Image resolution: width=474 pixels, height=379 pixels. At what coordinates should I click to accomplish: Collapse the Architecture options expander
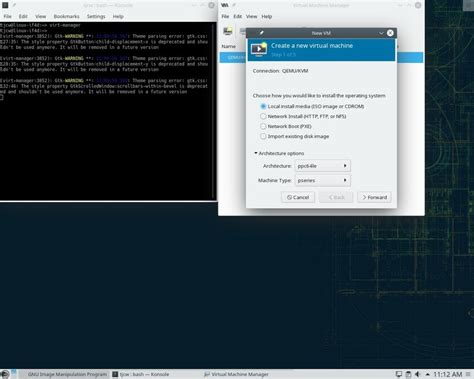[256, 153]
